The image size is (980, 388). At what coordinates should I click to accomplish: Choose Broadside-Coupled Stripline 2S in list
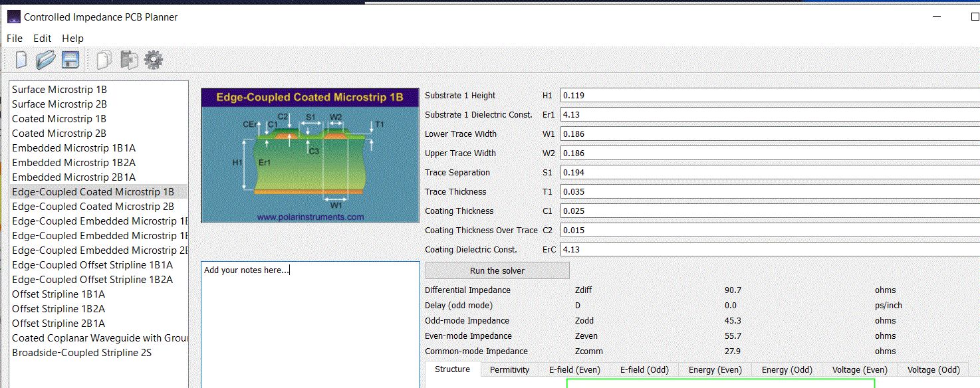[x=82, y=353]
